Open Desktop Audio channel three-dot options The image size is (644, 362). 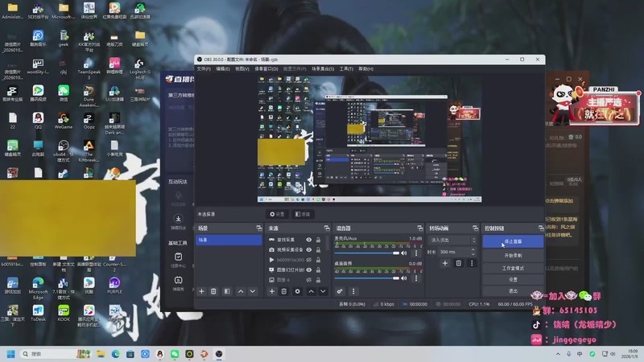[x=416, y=278]
